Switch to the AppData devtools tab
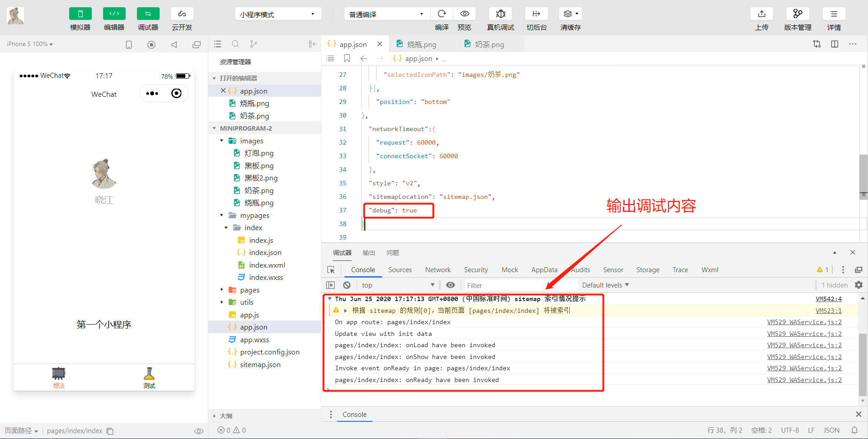868x439 pixels. point(544,270)
